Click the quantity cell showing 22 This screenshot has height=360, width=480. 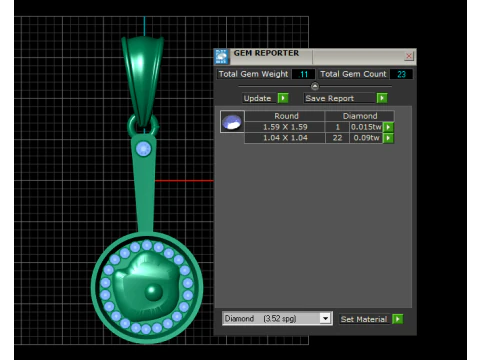pos(337,138)
